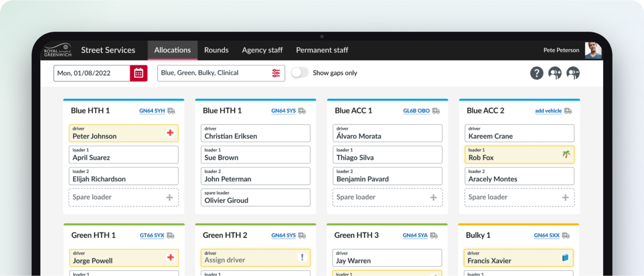Open the round filter settings icon
Image resolution: width=644 pixels, height=276 pixels.
click(x=276, y=73)
